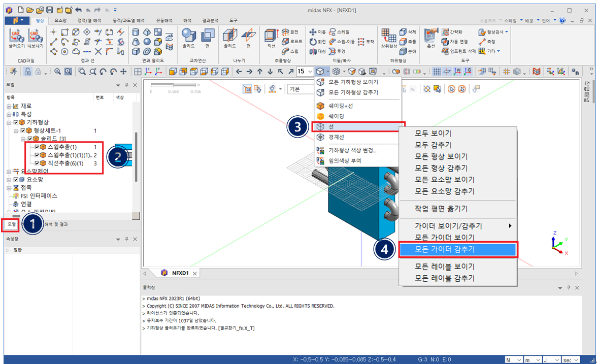This screenshot has width=597, height=364.
Task: Open the 옵션 tool icon
Action: click(430, 38)
